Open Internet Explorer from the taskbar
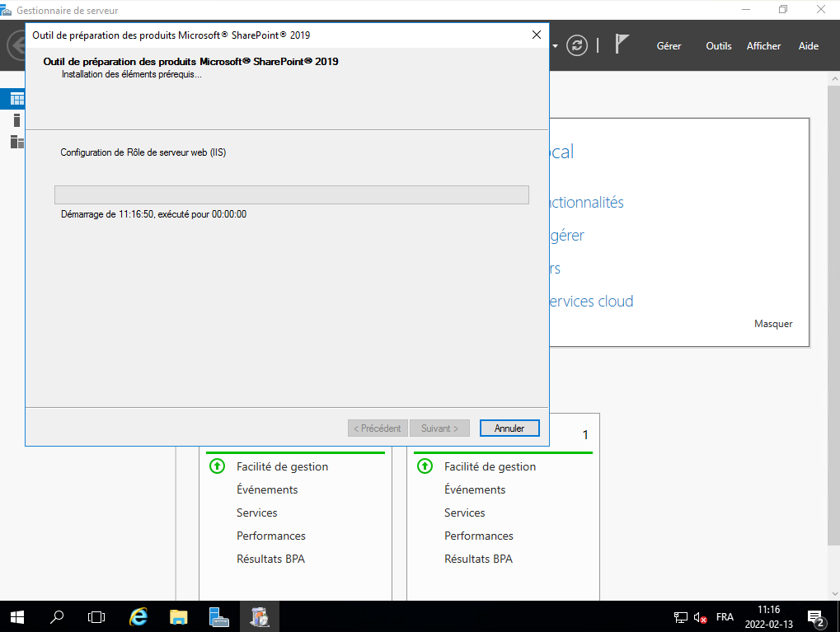 [x=138, y=616]
